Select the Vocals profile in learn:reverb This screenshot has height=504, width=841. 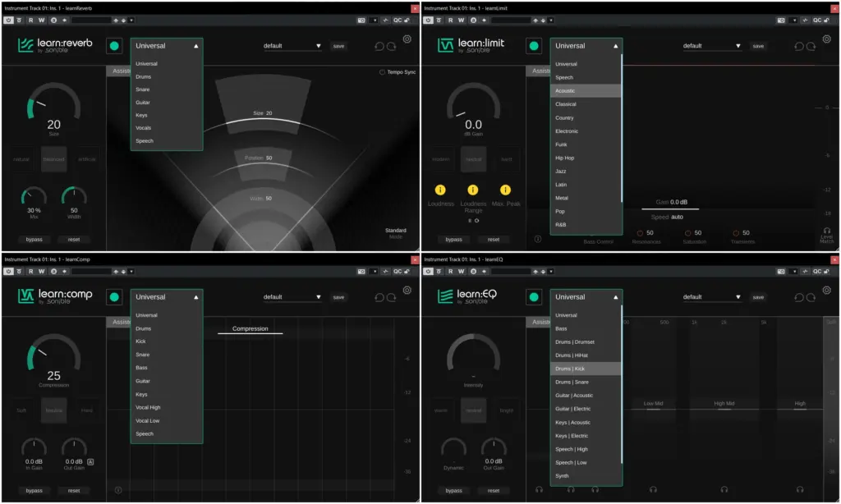pyautogui.click(x=145, y=127)
